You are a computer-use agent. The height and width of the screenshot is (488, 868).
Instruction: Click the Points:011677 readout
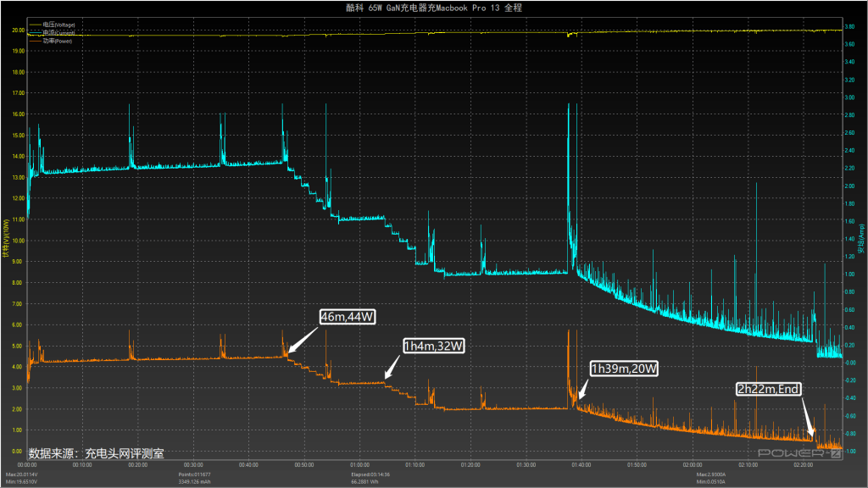194,474
